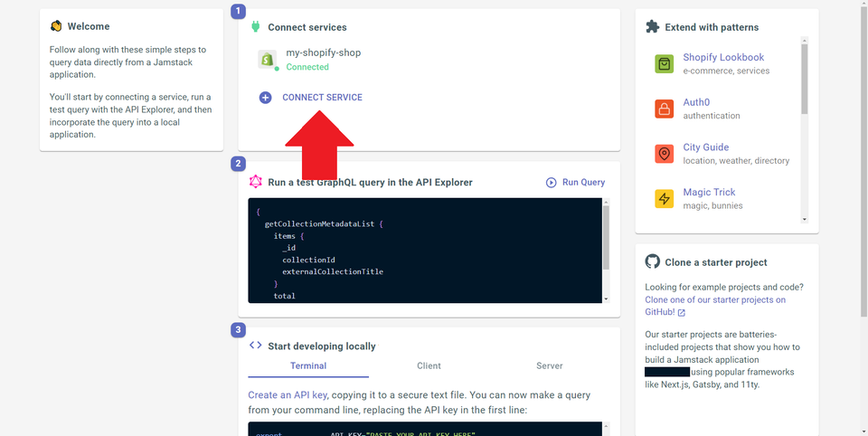Screen dimensions: 868x436
Task: Click the CONNECT SERVICE button
Action: [322, 98]
